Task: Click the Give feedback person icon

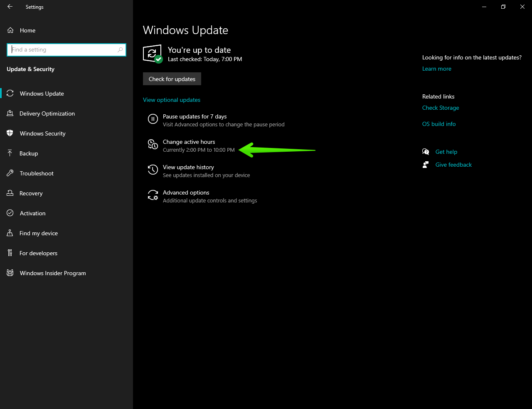Action: coord(426,165)
